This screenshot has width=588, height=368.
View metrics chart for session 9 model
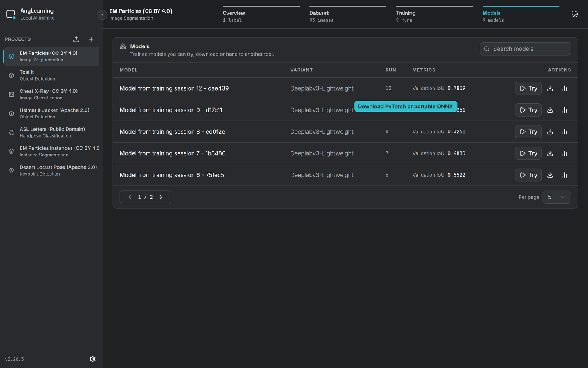(565, 110)
